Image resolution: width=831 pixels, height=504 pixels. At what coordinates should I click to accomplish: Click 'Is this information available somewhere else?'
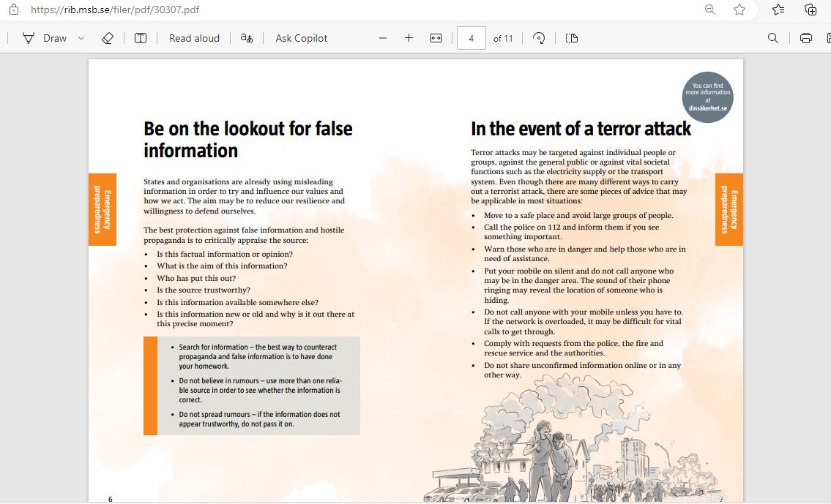(237, 302)
